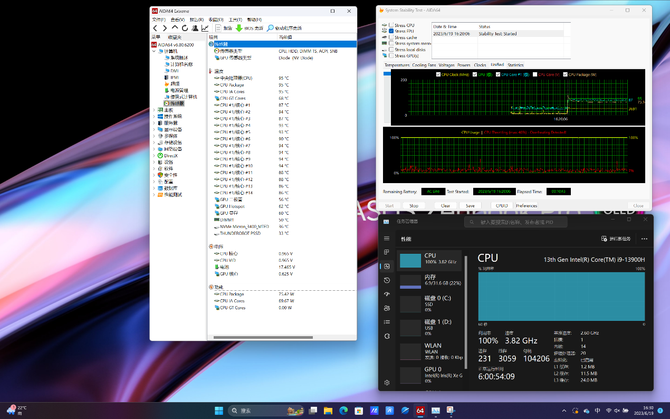
Task: Click the driver update magnifier icon
Action: (x=270, y=28)
